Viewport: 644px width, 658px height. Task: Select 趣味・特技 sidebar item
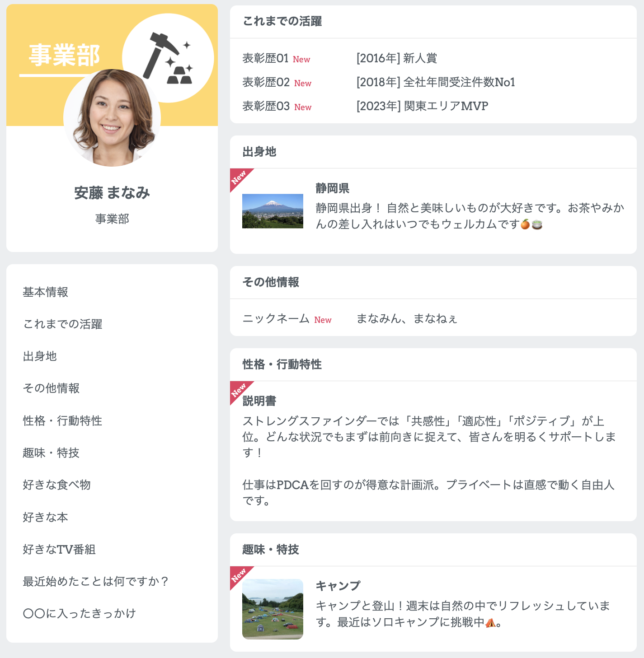(x=51, y=453)
